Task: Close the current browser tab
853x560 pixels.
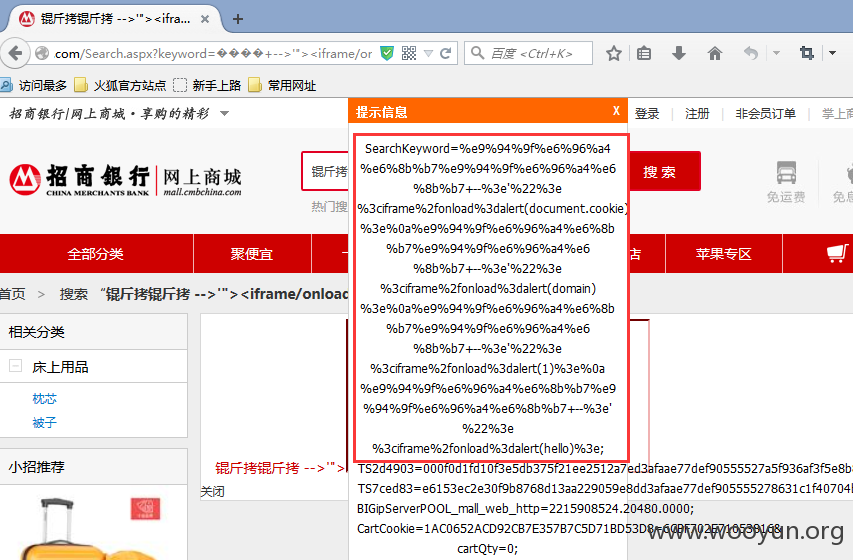Action: click(205, 19)
